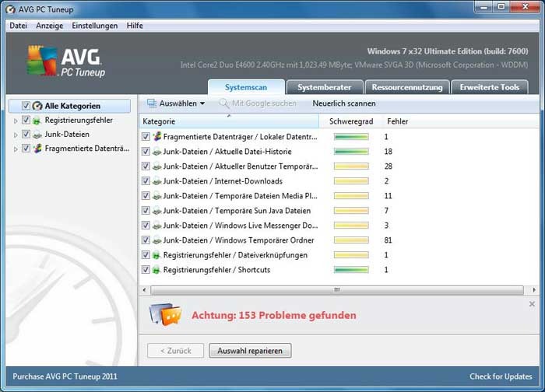Click the magnifier icon for Google search

pyautogui.click(x=224, y=103)
